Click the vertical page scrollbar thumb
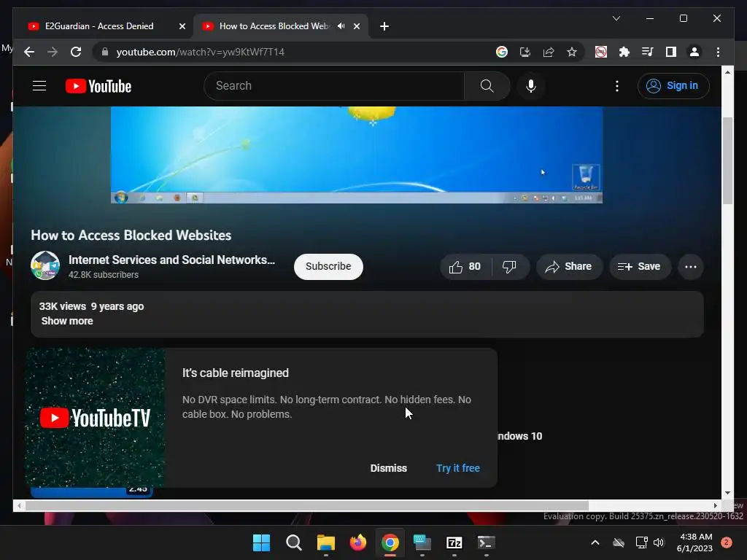This screenshot has width=747, height=560. point(727,160)
